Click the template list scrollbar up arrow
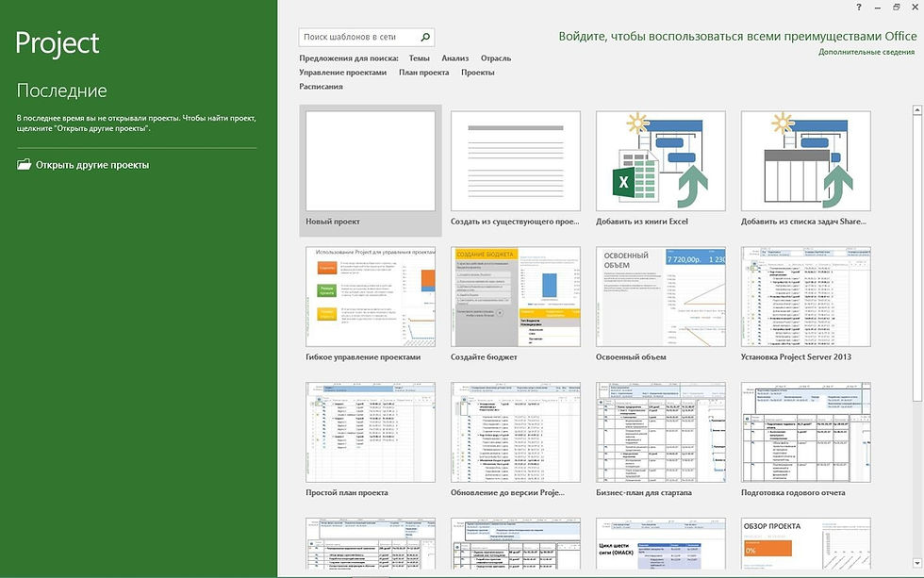 [x=916, y=109]
